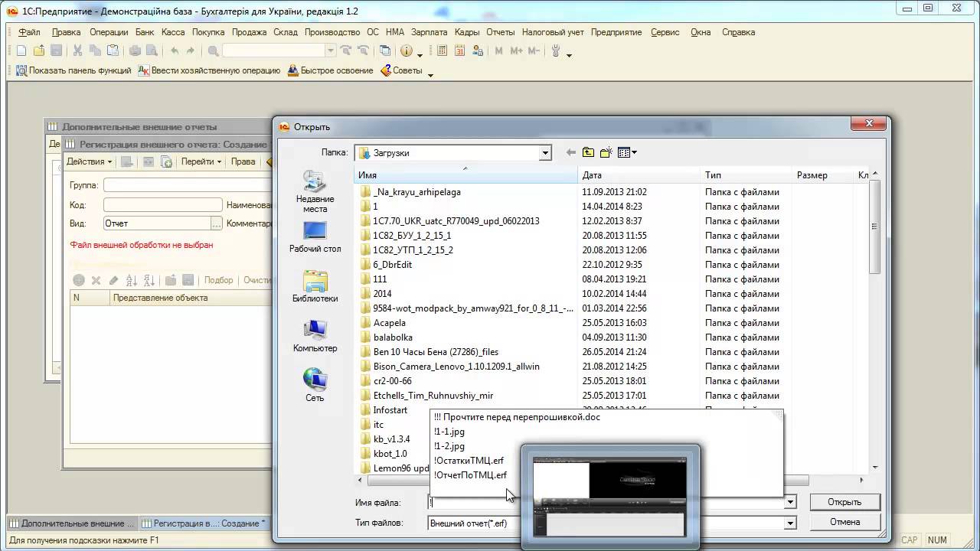980x551 pixels.
Task: Open Перейти dropdown in registration window
Action: pos(201,161)
